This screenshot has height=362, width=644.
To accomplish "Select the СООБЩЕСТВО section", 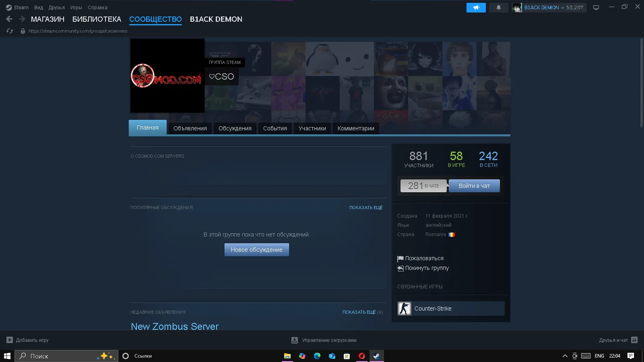I will click(155, 19).
